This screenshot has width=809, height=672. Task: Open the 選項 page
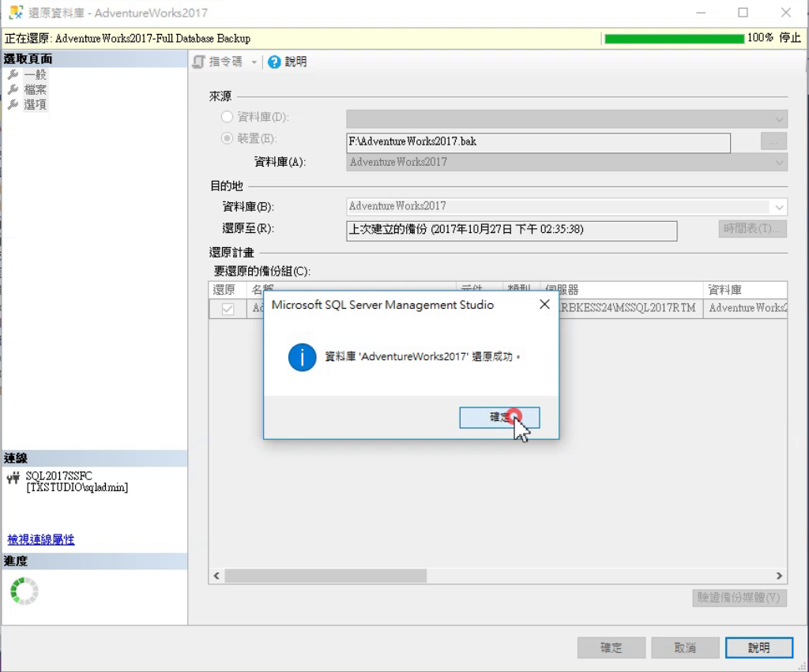click(35, 105)
